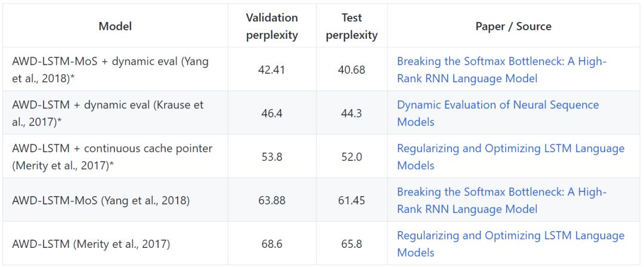This screenshot has height=267, width=644.
Task: Click the Model column header
Action: pyautogui.click(x=115, y=26)
